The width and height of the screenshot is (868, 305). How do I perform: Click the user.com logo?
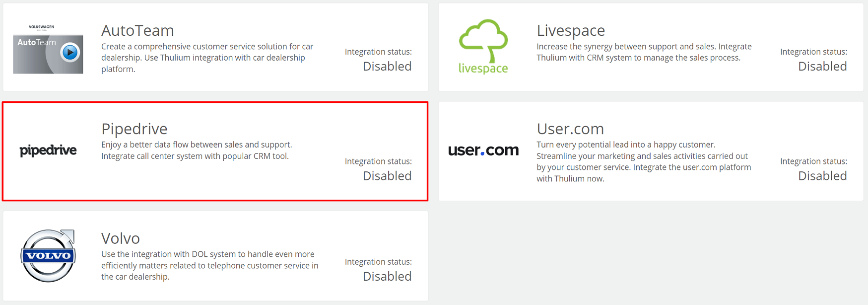pos(483,150)
